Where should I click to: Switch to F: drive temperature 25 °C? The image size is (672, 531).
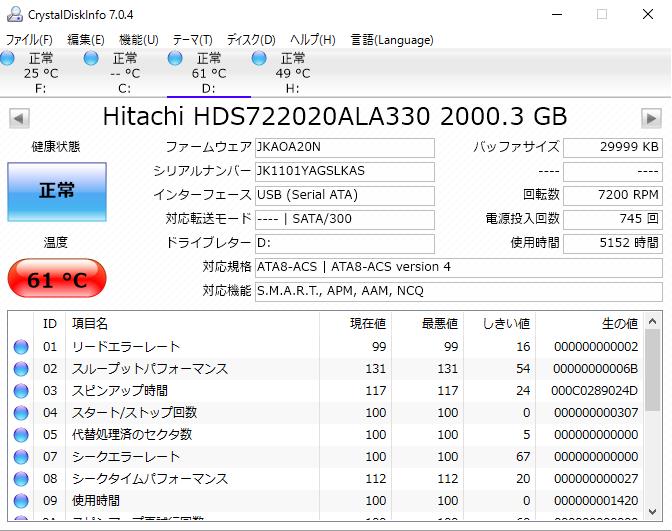tap(41, 74)
